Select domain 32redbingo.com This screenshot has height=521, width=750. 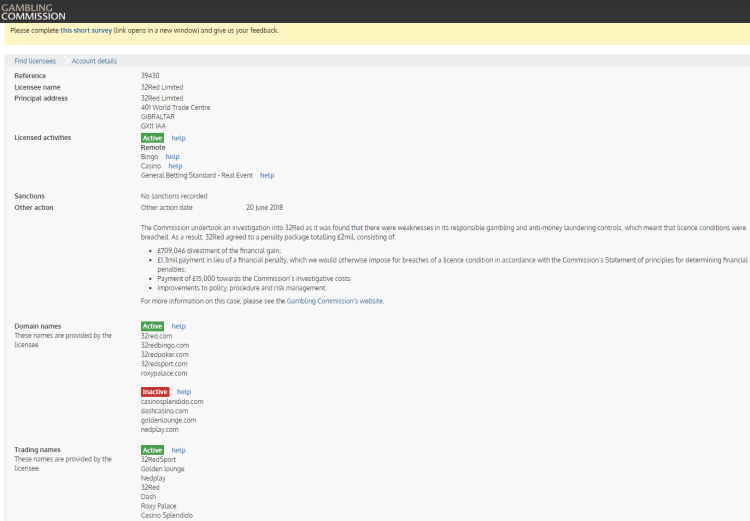click(165, 345)
